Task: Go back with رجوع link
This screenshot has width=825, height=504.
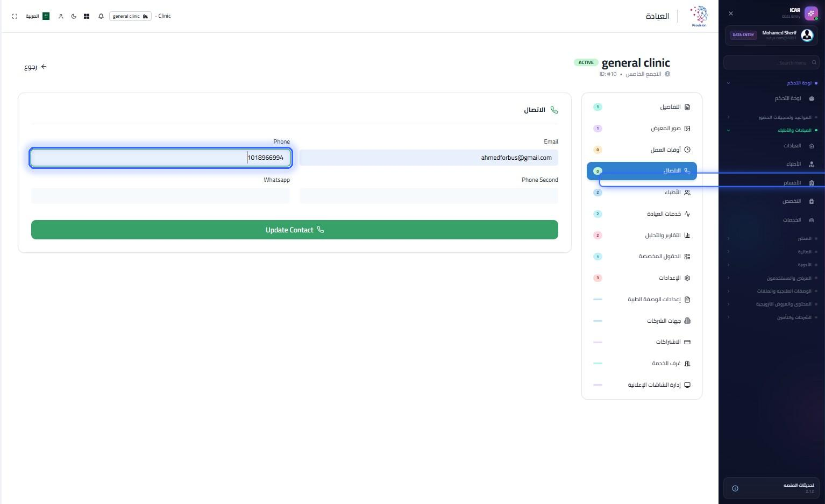Action: (35, 67)
